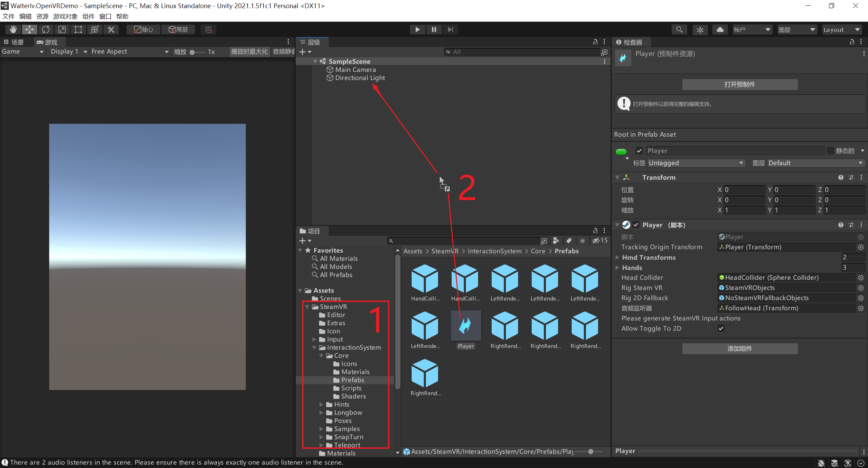Open the 帮助 menu
The height and width of the screenshot is (468, 868).
[122, 16]
